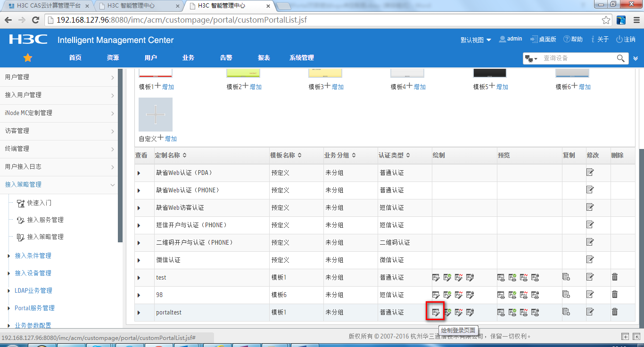Expand the double-chevron below 注销
The width and height of the screenshot is (644, 347).
pyautogui.click(x=636, y=58)
